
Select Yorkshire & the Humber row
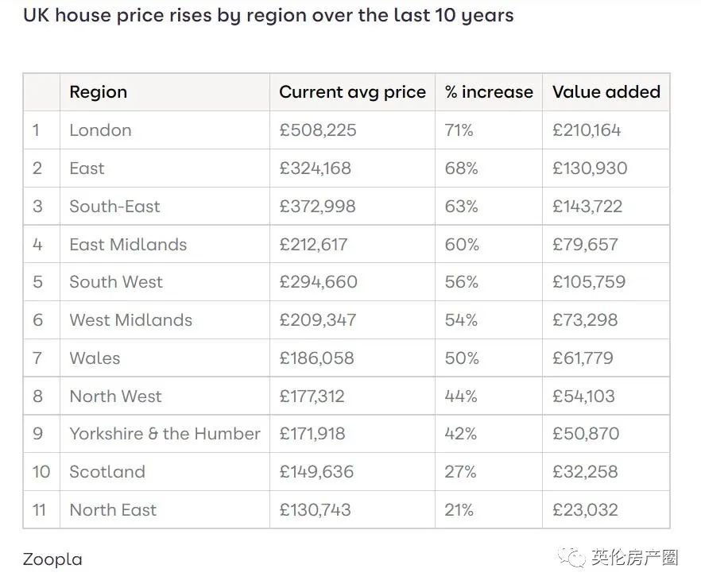pos(165,434)
